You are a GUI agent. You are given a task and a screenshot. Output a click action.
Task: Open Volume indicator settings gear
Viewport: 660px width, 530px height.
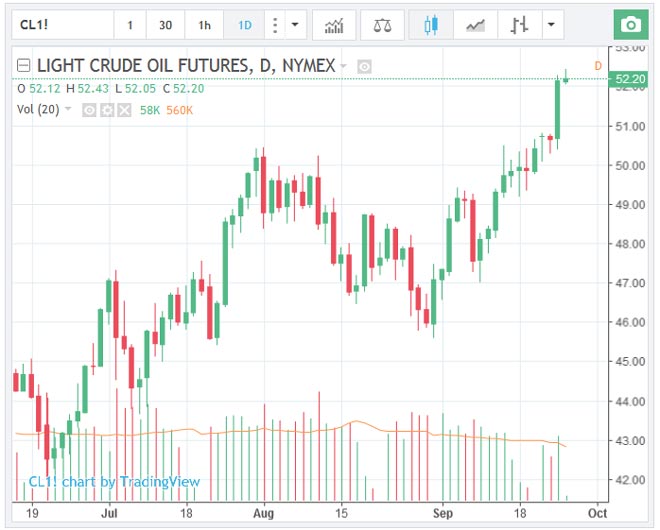pyautogui.click(x=106, y=109)
